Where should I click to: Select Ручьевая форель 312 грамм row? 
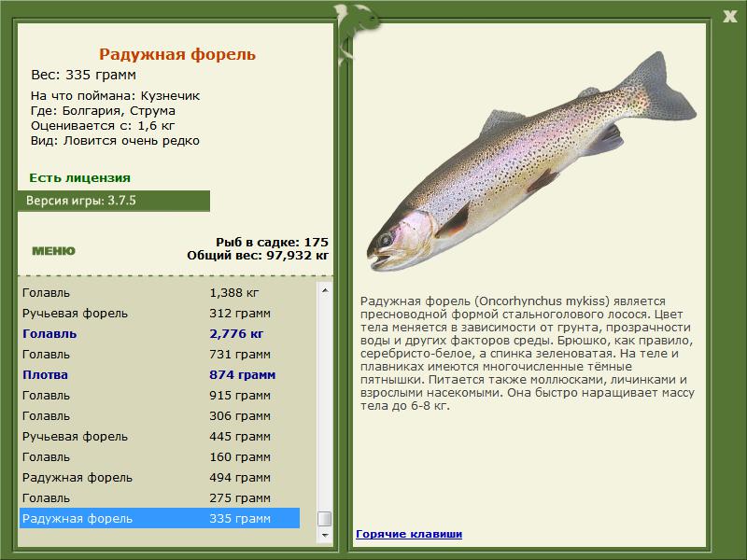pos(160,314)
